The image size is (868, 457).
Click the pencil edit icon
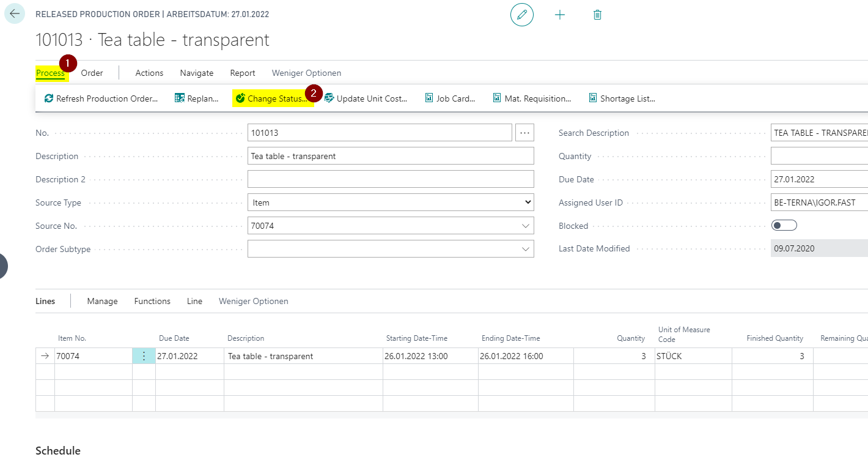click(522, 15)
